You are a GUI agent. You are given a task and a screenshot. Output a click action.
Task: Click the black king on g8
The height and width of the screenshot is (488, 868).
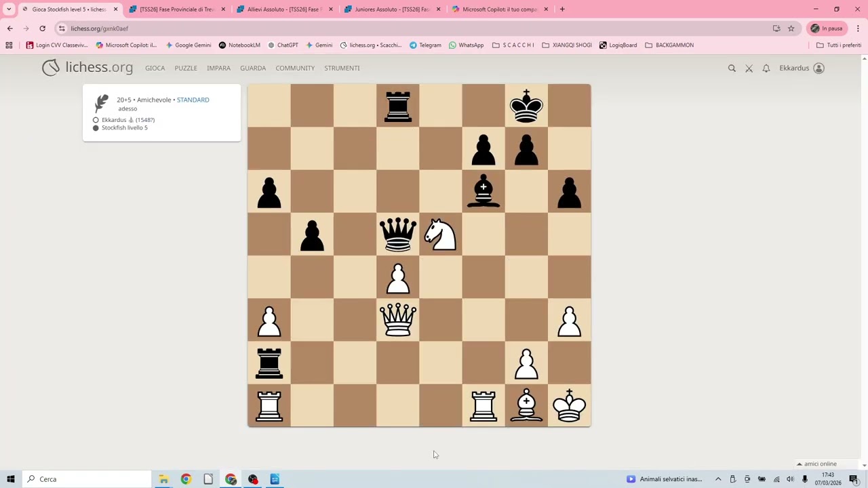pyautogui.click(x=526, y=106)
